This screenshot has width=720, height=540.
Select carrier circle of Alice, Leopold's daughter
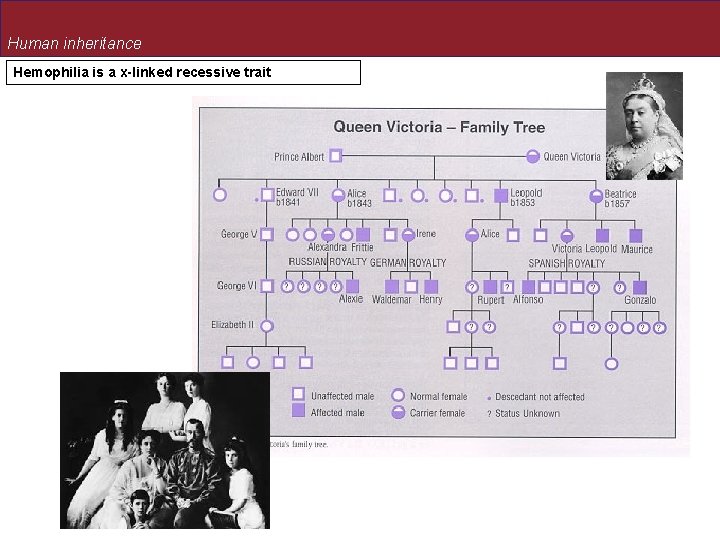[x=472, y=236]
